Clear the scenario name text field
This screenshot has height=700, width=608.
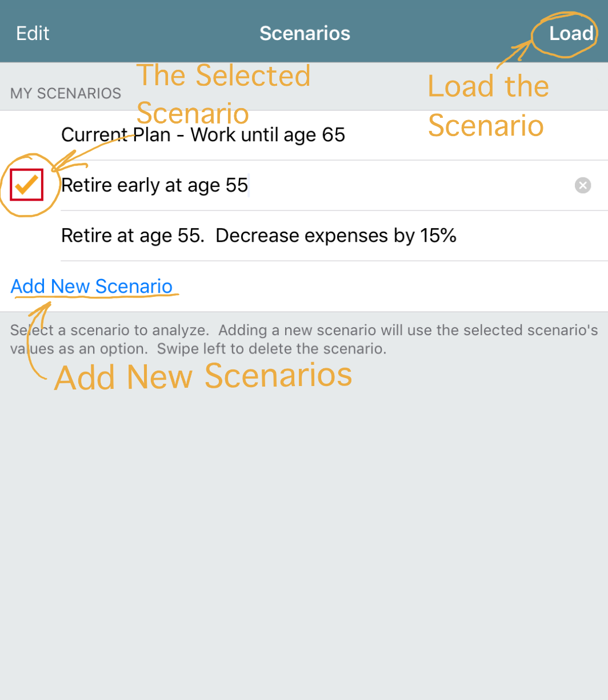pyautogui.click(x=582, y=185)
